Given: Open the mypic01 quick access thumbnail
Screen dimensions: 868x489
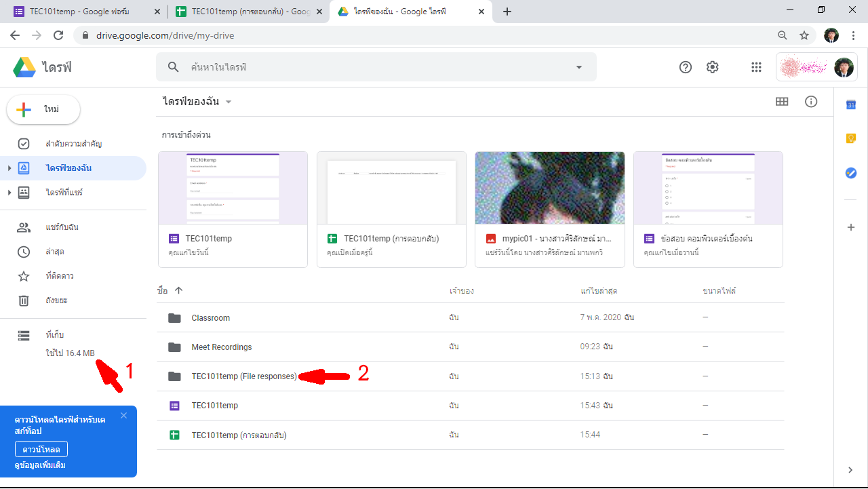Looking at the screenshot, I should coord(550,188).
